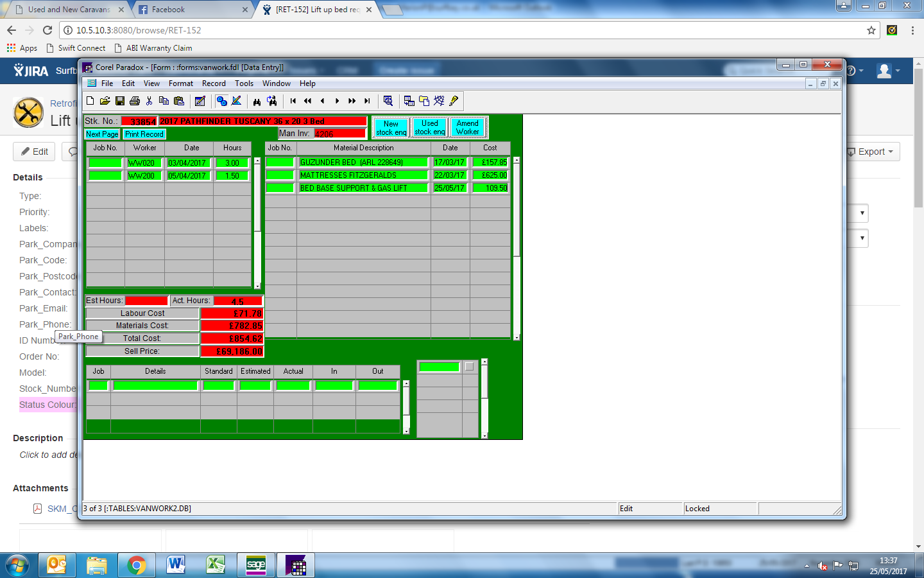Viewport: 924px width, 578px height.
Task: Click the cost cell £625.00
Action: point(490,175)
